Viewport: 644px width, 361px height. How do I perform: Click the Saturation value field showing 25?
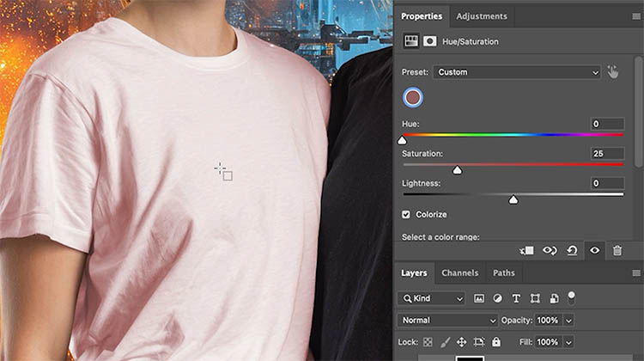tap(607, 153)
